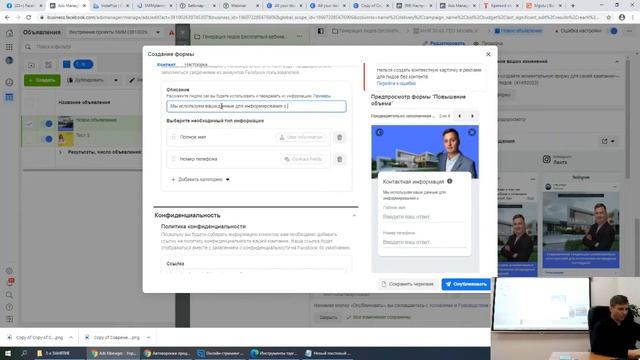Switch to Контент tab in form dialog
The width and height of the screenshot is (640, 360).
(x=166, y=64)
